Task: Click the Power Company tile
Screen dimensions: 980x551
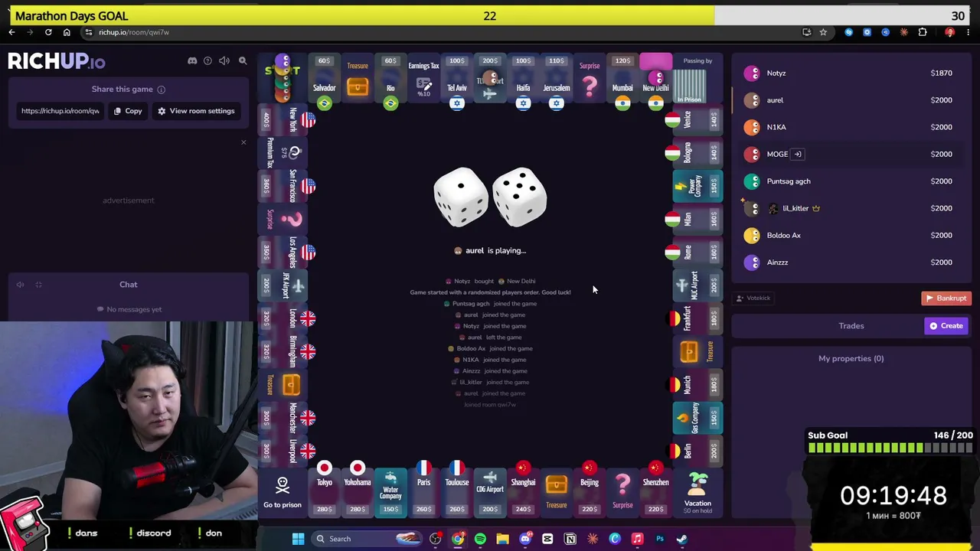Action: point(697,186)
